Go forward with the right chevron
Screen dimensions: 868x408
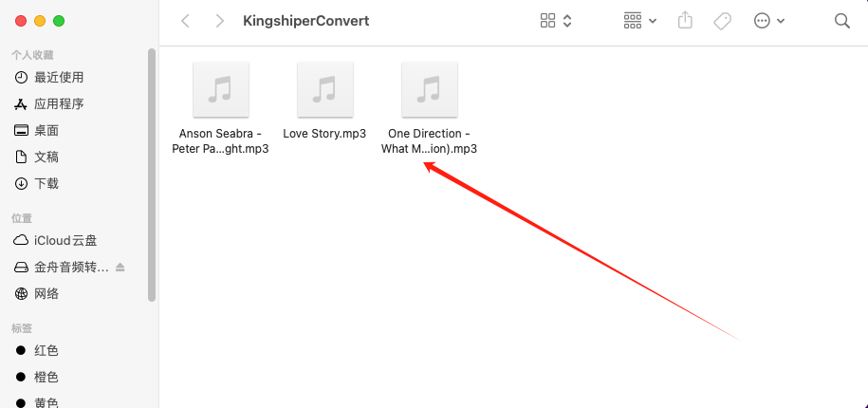coord(220,21)
